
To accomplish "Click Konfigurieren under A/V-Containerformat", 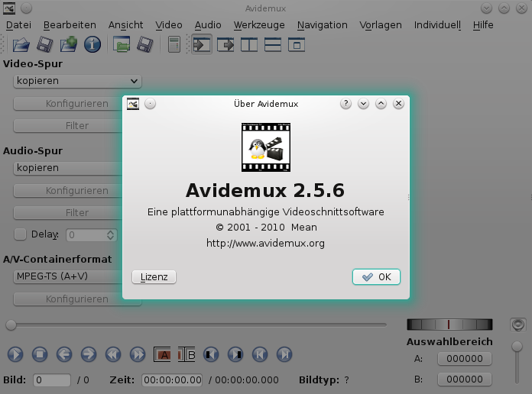I will click(x=77, y=299).
